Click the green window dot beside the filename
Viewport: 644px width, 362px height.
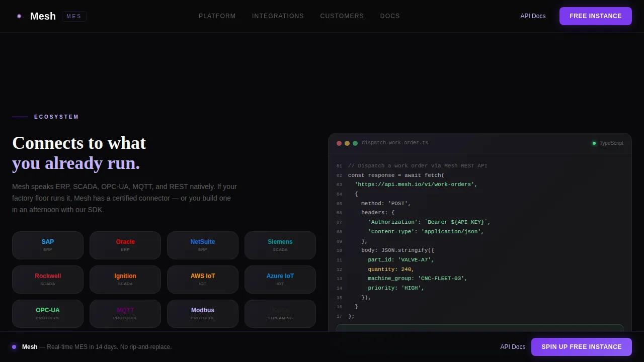[355, 143]
